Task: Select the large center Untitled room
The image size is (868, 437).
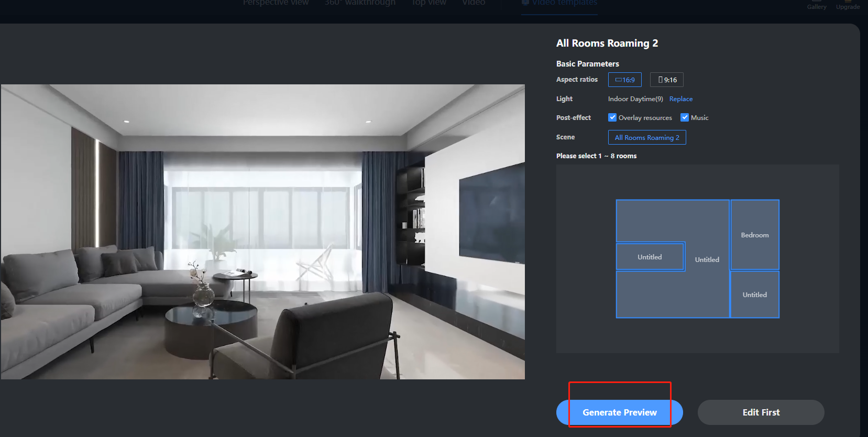Action: pos(707,259)
